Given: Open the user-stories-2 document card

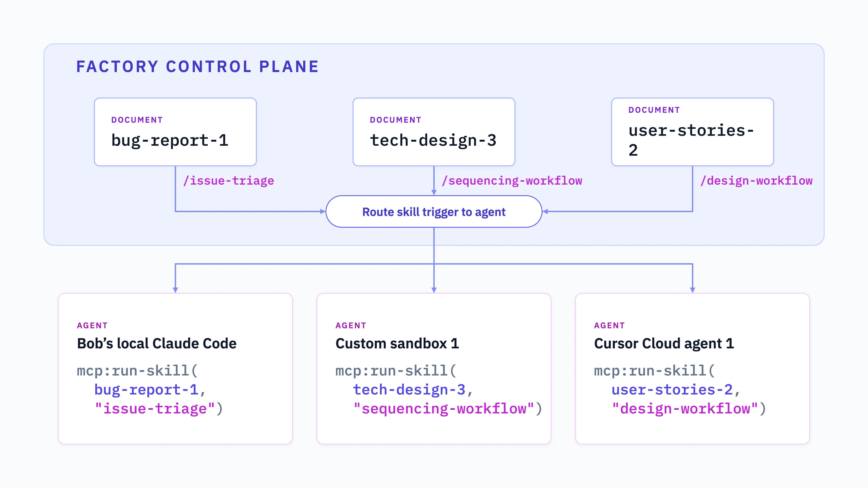Looking at the screenshot, I should pos(692,132).
